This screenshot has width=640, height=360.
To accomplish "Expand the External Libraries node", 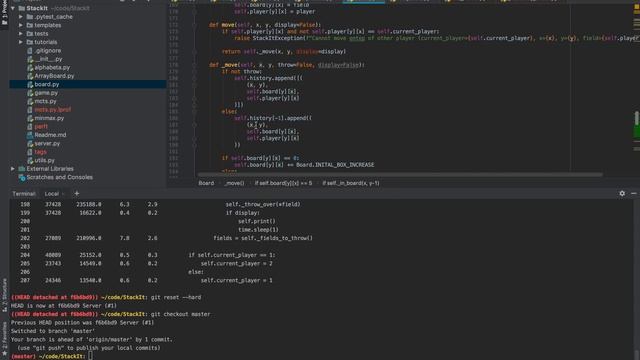I will tap(13, 169).
